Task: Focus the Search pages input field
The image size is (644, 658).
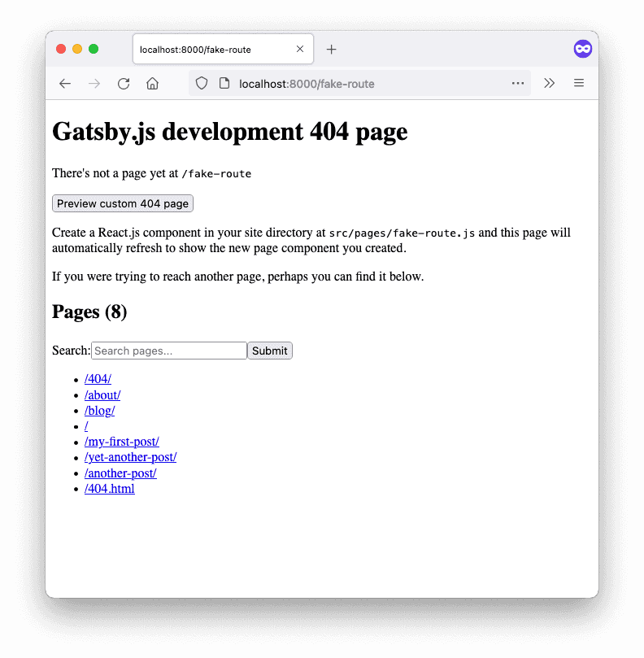Action: (169, 351)
